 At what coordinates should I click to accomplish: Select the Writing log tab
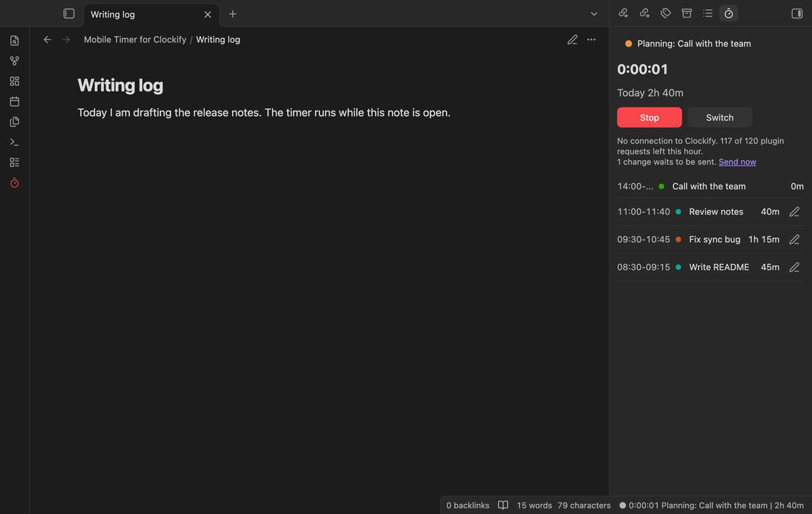(x=150, y=14)
